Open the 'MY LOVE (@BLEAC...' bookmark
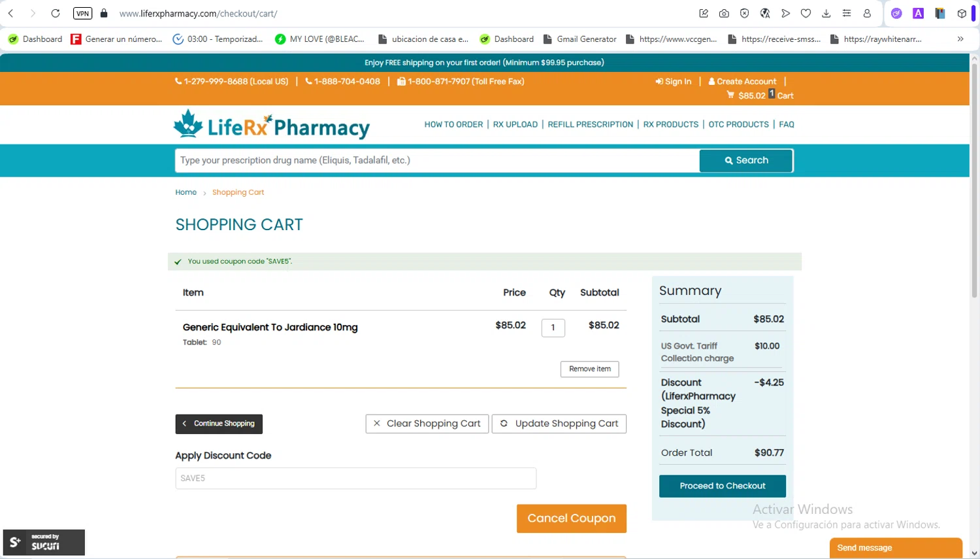Screen dimensions: 980x559 click(320, 39)
